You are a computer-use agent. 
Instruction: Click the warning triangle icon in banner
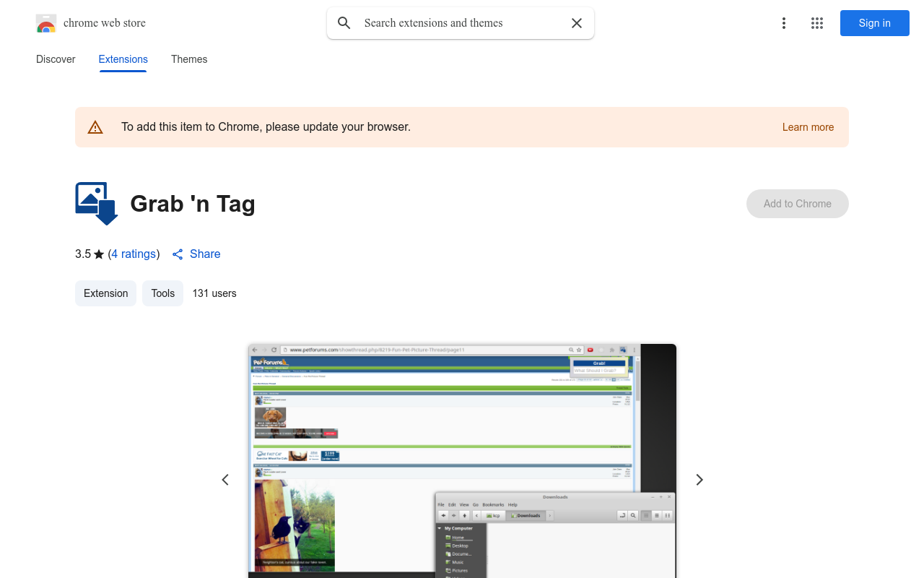95,127
